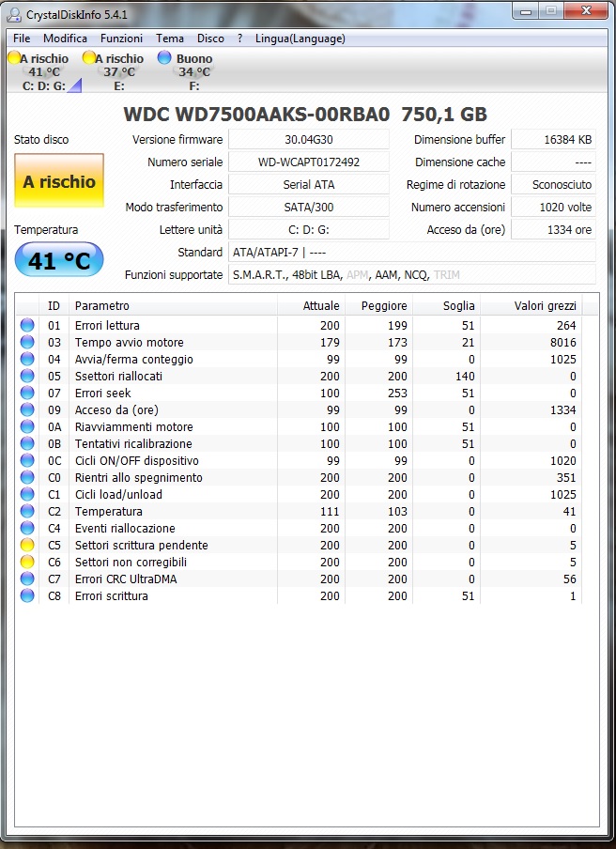Click status circle for Errori CRC UltraDMA
This screenshot has height=849, width=616.
click(x=27, y=579)
